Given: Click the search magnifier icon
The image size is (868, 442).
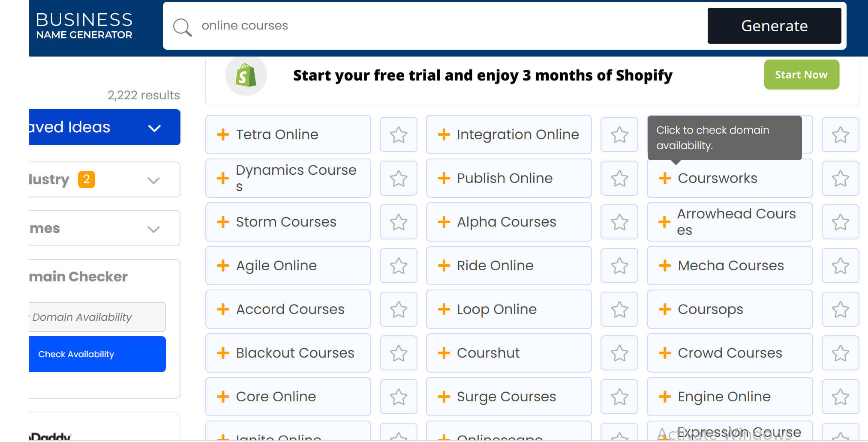Looking at the screenshot, I should tap(182, 27).
